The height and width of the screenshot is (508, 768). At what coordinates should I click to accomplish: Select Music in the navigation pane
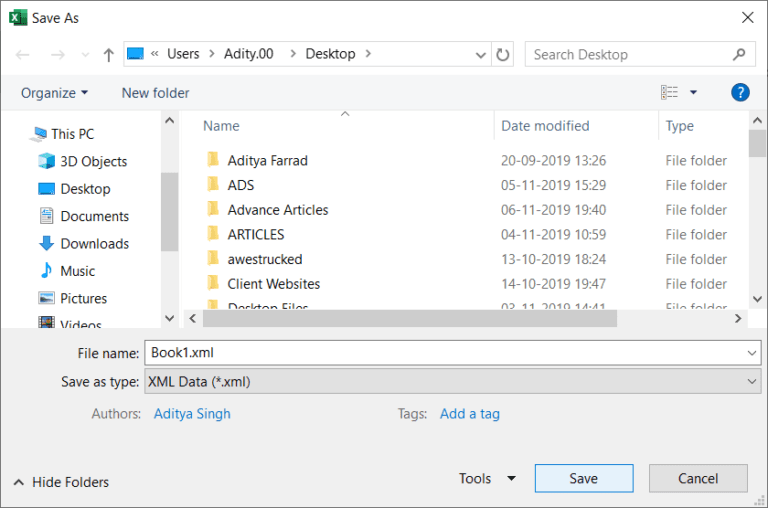click(x=77, y=271)
